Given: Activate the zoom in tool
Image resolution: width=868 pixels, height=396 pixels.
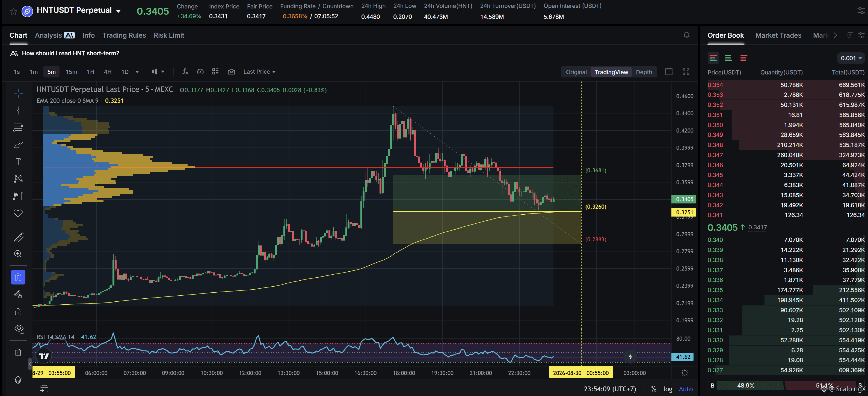Looking at the screenshot, I should (x=18, y=254).
